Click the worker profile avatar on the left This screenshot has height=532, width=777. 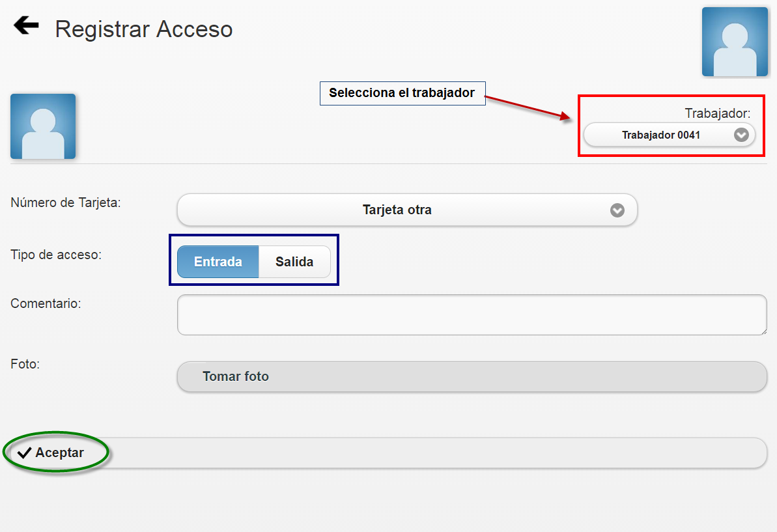42,126
